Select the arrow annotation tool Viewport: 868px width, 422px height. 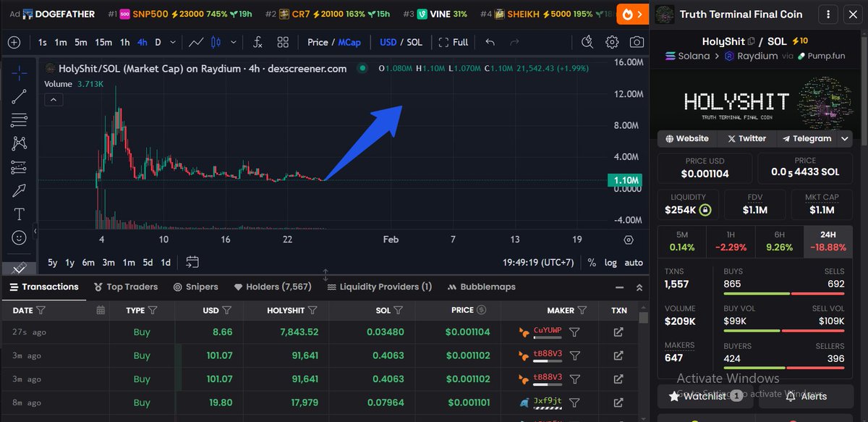pyautogui.click(x=19, y=190)
